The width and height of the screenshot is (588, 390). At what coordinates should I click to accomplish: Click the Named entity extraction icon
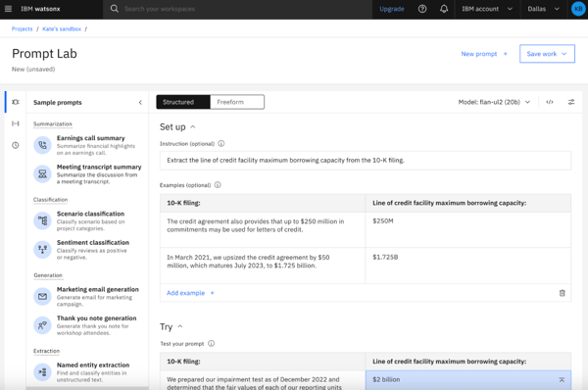[42, 372]
